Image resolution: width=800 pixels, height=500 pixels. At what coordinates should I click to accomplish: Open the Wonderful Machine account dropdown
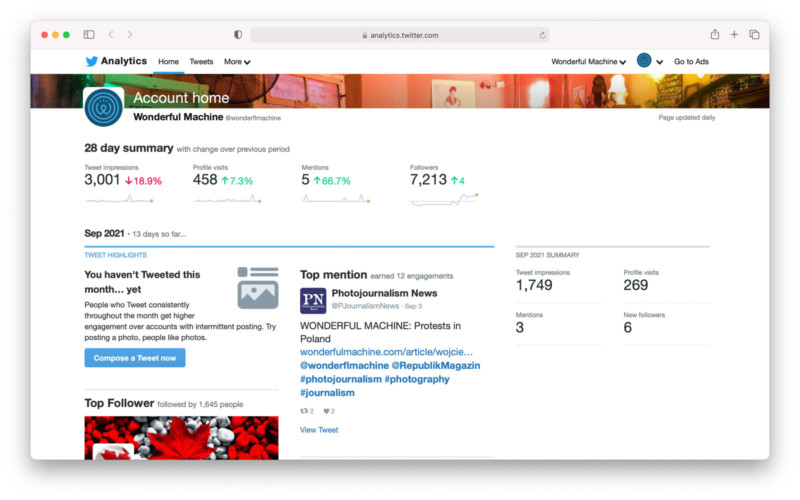click(x=588, y=62)
